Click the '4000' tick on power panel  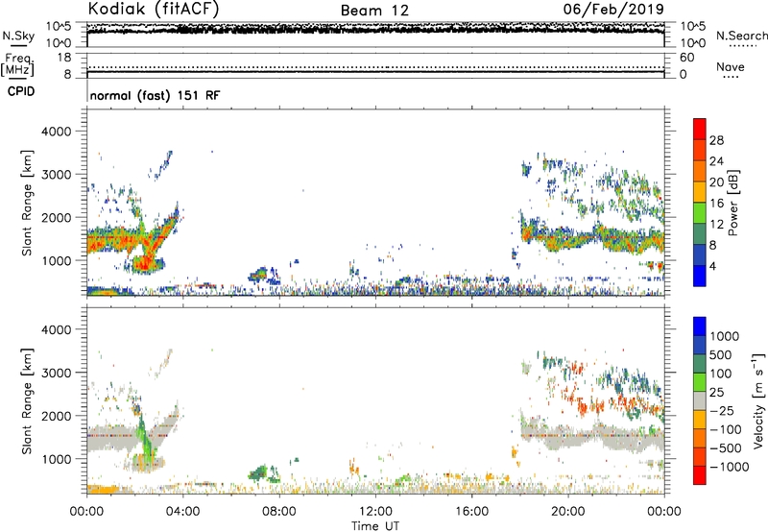pos(57,132)
